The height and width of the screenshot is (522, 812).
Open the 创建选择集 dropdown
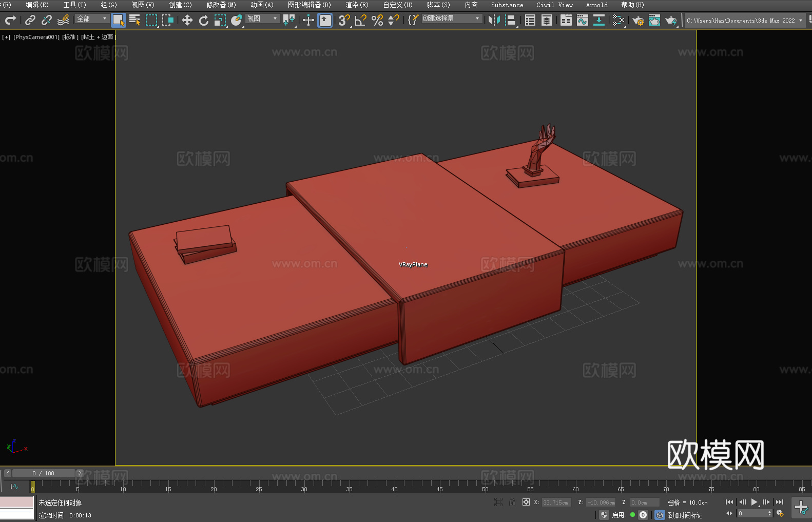pos(452,18)
